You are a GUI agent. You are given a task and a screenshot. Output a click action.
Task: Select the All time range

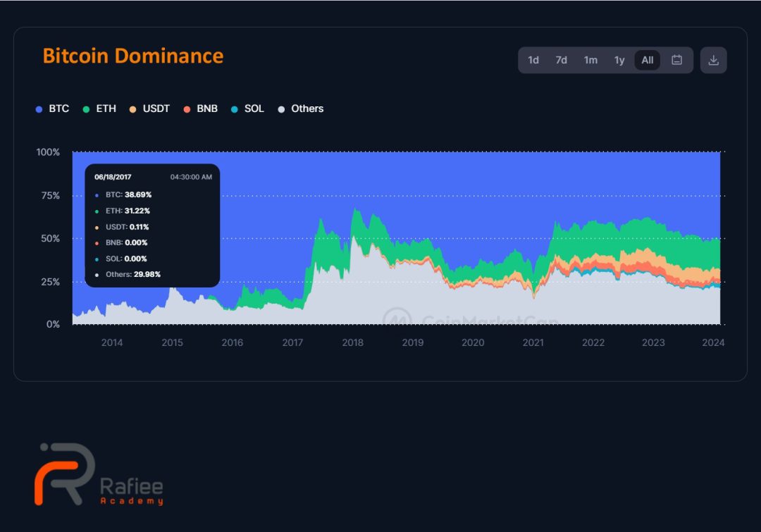coord(648,60)
